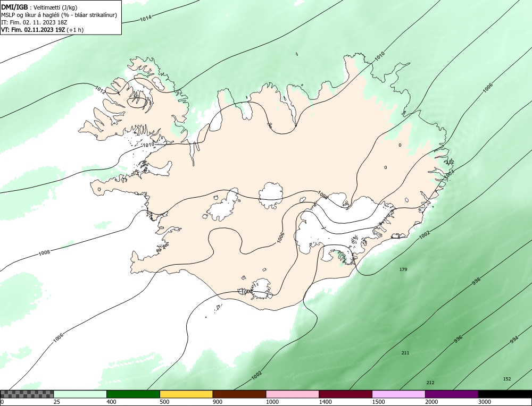The image size is (532, 406).
Task: Click the legend tick label 1400
Action: (x=326, y=402)
